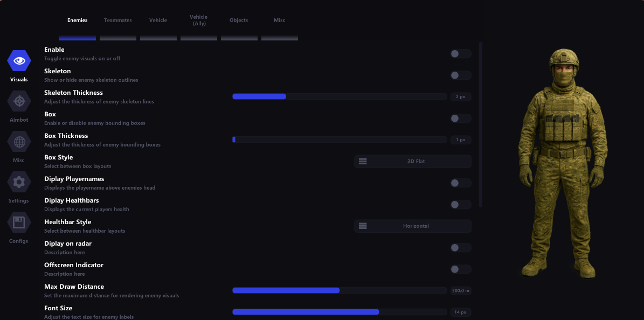Switch to the Teammates tab
The height and width of the screenshot is (320, 644).
click(x=118, y=20)
